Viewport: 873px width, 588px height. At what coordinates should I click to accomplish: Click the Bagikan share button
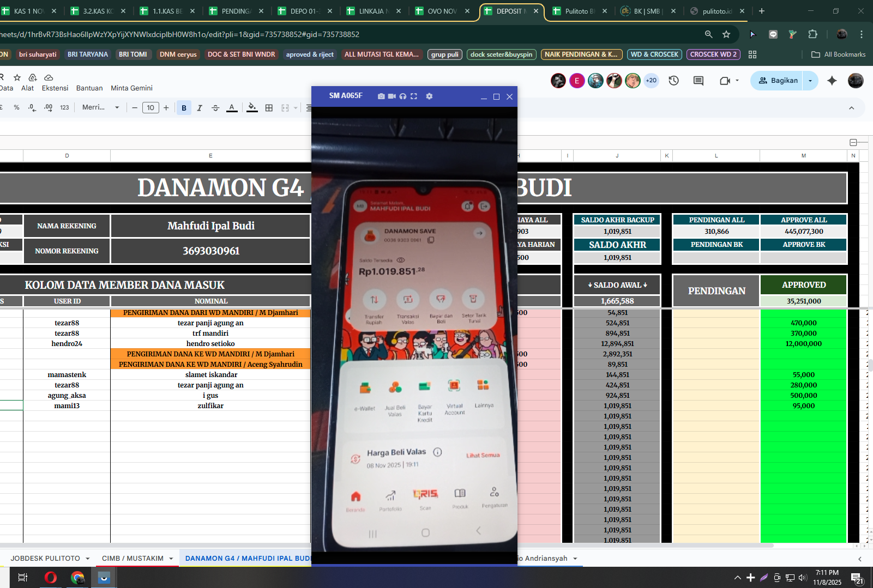click(778, 81)
